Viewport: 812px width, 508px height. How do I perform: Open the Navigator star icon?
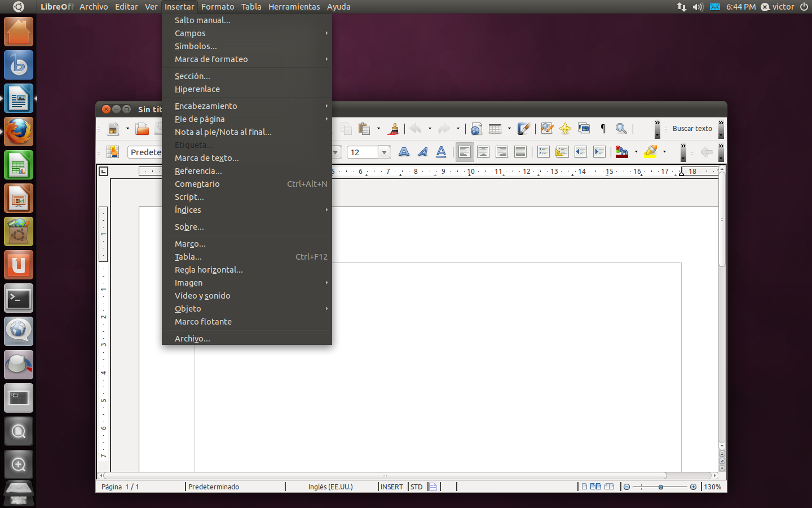565,129
